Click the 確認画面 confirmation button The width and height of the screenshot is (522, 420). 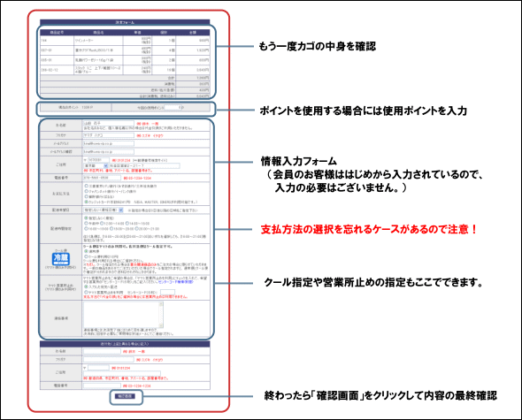(125, 396)
